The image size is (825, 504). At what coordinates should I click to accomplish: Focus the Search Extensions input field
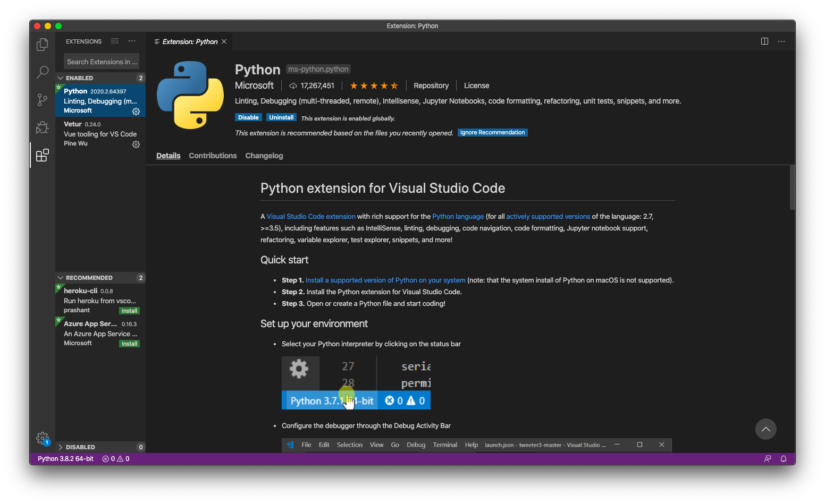click(102, 62)
